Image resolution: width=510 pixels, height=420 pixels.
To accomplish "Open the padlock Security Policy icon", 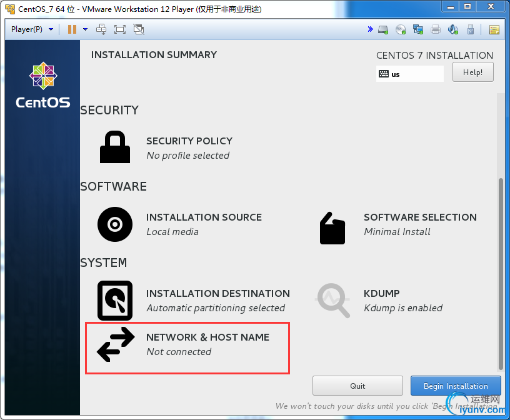I will point(115,147).
